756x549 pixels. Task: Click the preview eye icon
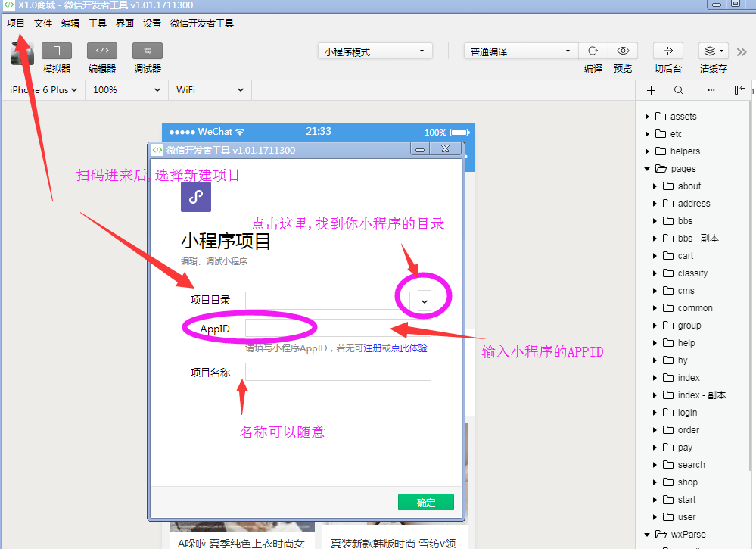click(x=623, y=51)
